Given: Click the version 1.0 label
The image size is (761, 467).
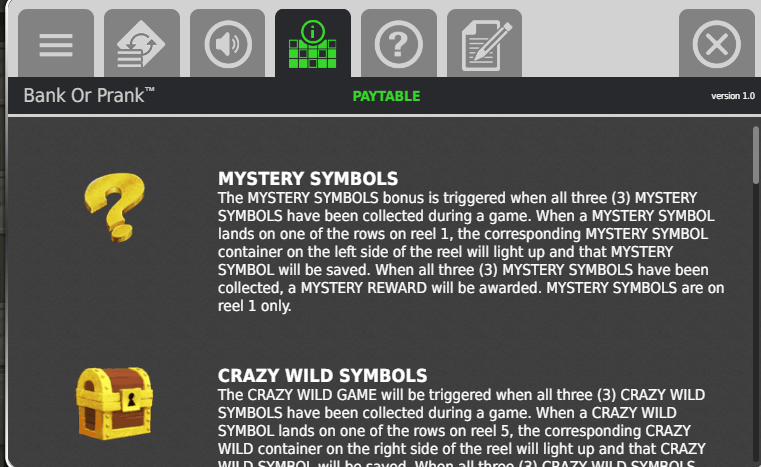Looking at the screenshot, I should click(x=733, y=96).
